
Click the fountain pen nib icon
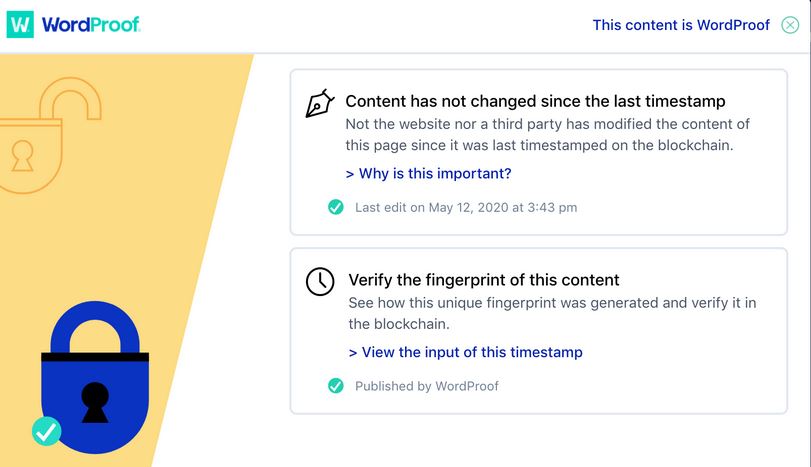click(320, 103)
